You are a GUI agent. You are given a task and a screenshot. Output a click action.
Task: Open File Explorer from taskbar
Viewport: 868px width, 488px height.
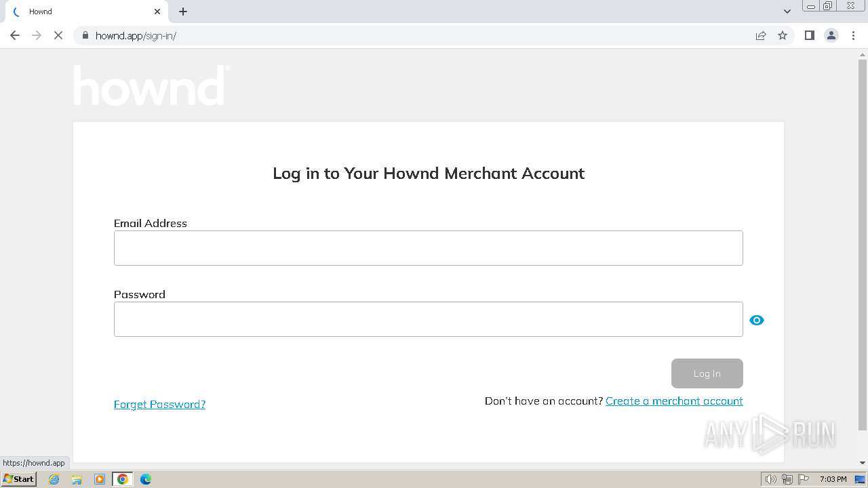click(77, 479)
